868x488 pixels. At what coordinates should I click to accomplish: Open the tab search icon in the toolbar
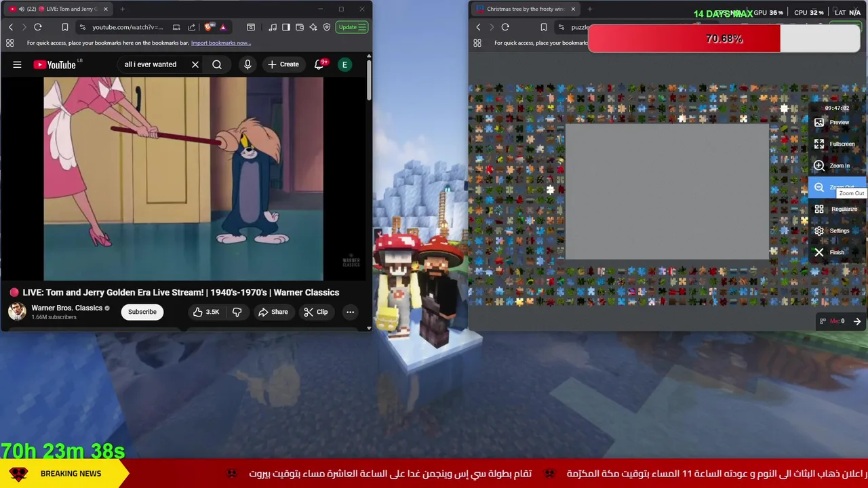coord(251,27)
